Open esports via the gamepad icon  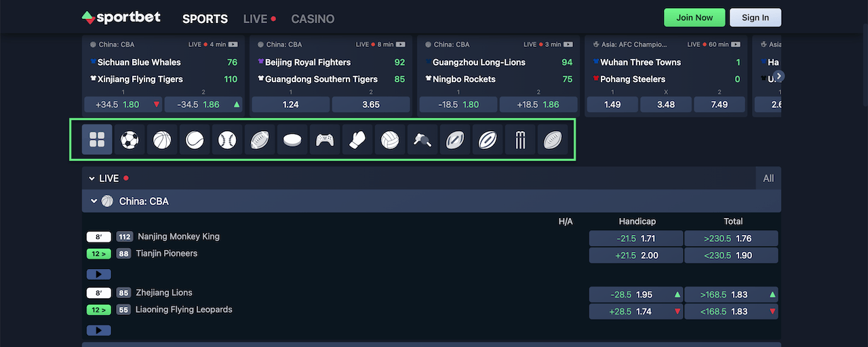325,140
